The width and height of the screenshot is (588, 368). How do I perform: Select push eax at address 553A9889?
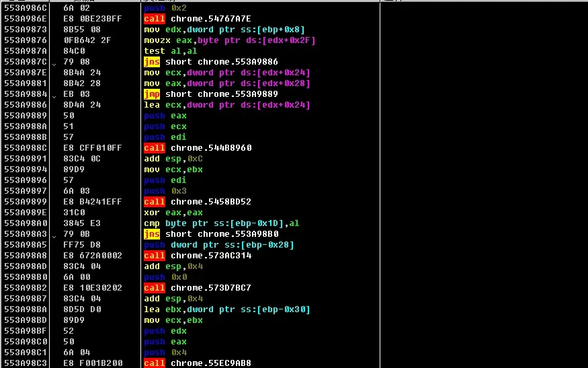tap(165, 116)
